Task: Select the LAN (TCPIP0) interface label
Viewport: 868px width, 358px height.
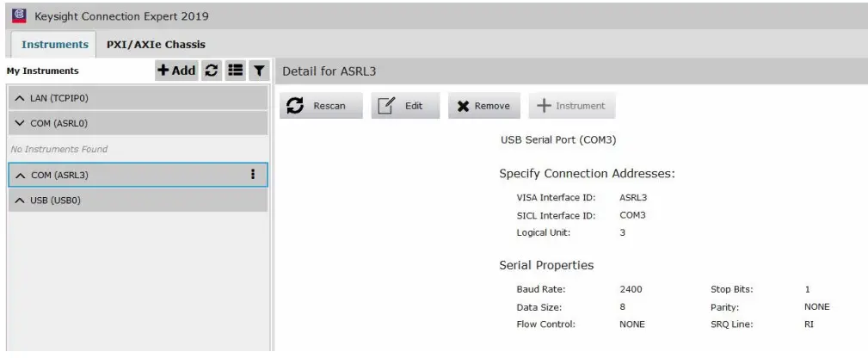Action: click(59, 98)
